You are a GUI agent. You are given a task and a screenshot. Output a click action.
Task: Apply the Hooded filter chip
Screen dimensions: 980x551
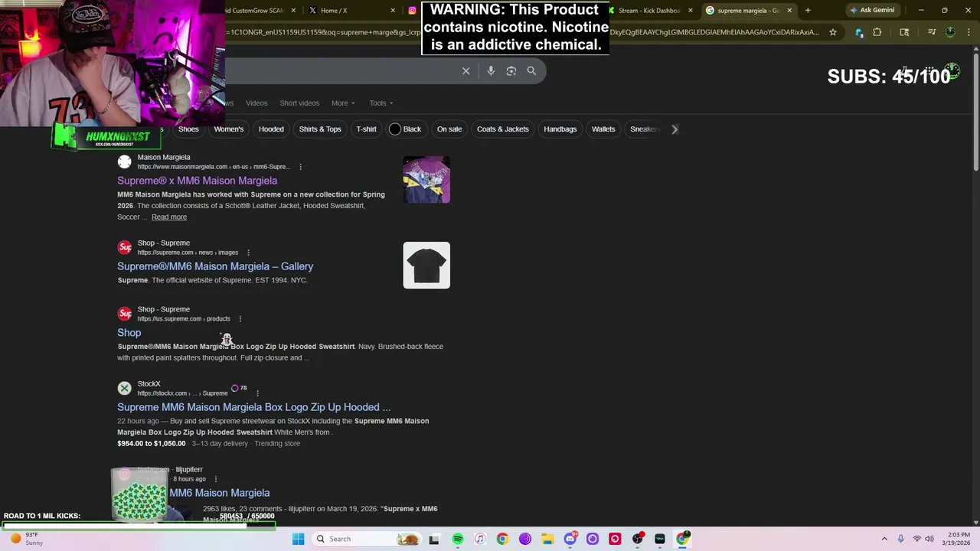[271, 129]
